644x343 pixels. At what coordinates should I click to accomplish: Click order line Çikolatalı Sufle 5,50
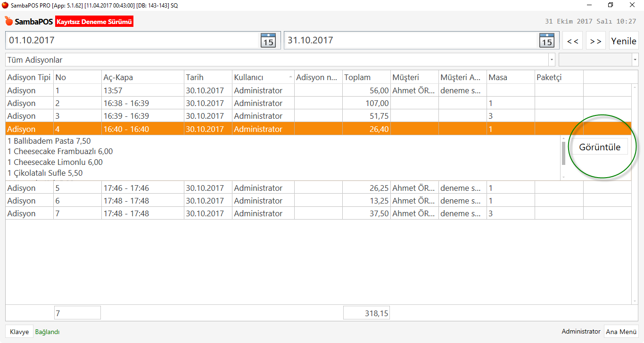[x=45, y=173]
